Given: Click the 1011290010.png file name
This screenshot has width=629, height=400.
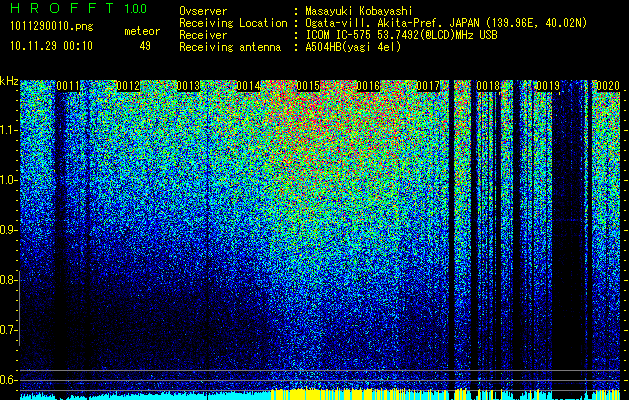Looking at the screenshot, I should (52, 27).
